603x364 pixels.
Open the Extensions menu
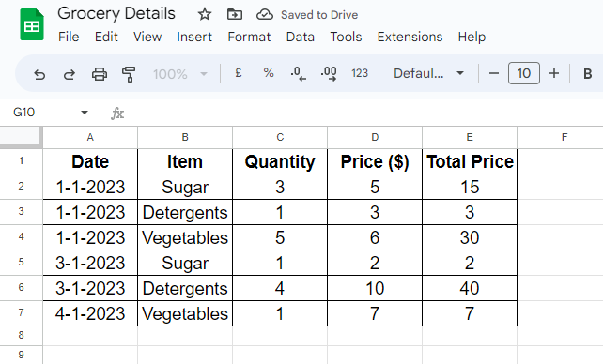tap(410, 37)
